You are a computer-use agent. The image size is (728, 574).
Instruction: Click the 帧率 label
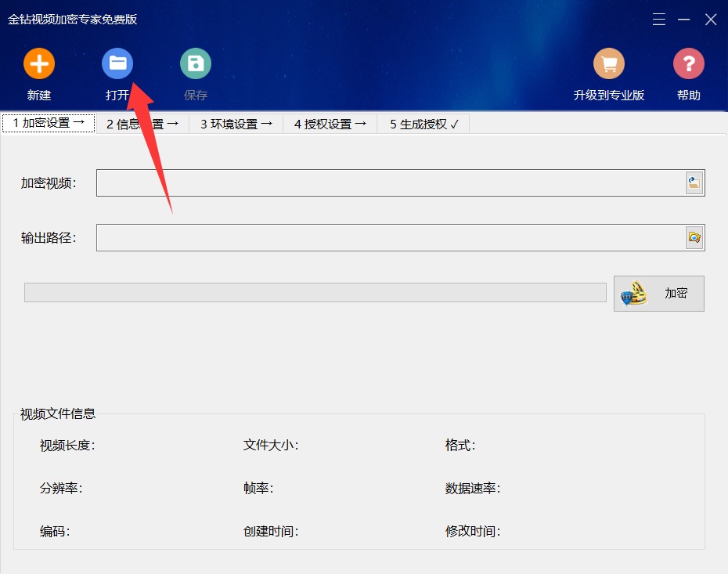coord(258,488)
